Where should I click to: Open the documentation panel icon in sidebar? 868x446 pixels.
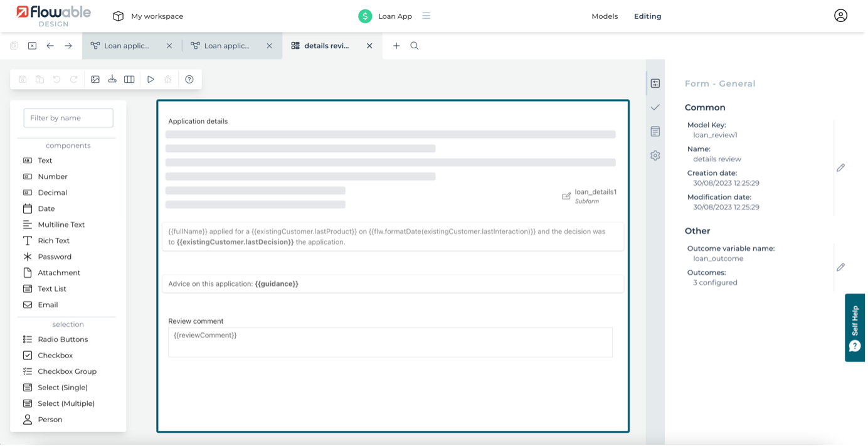pos(655,132)
